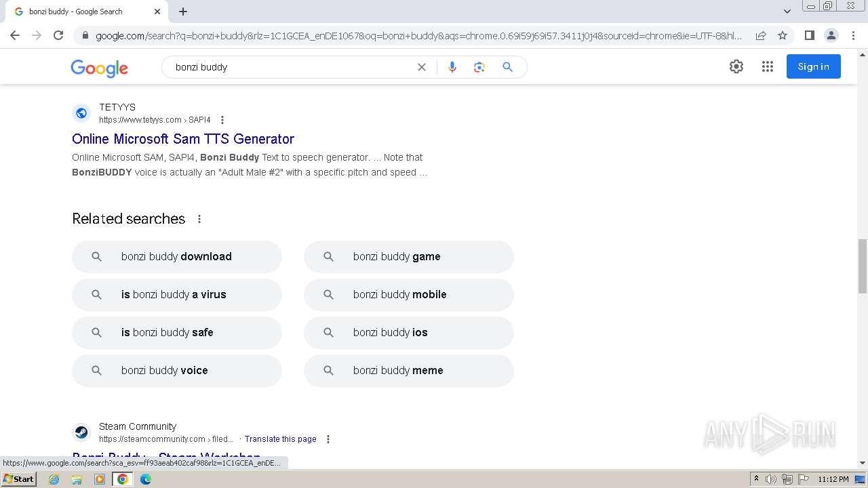Screen dimensions: 868x488
Task: Open File Explorer from taskbar
Action: tap(77, 479)
